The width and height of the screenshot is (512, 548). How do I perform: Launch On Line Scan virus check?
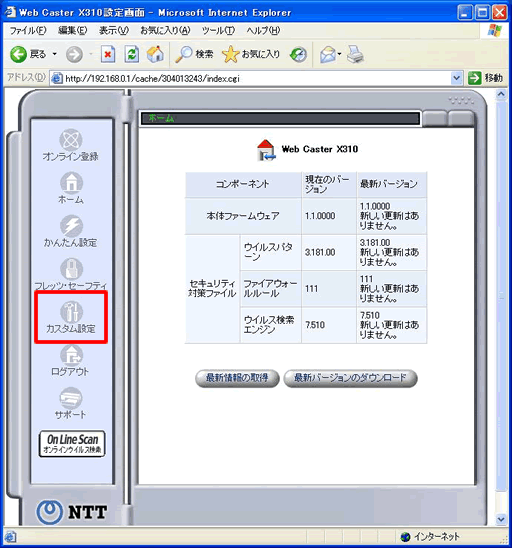72,444
